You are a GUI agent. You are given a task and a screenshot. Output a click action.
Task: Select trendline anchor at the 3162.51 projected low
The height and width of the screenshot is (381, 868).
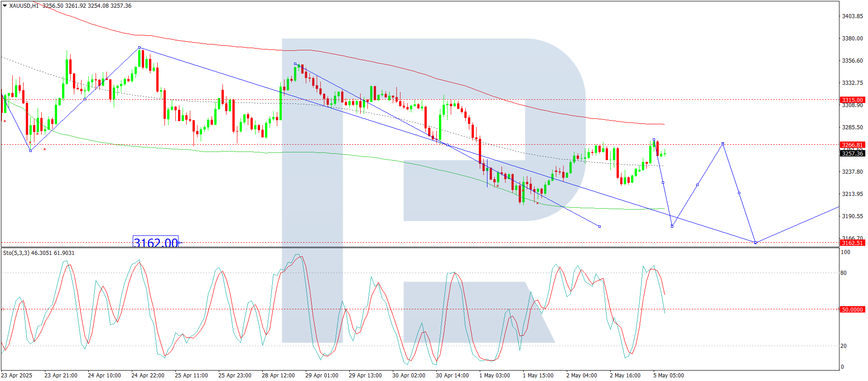pyautogui.click(x=755, y=243)
